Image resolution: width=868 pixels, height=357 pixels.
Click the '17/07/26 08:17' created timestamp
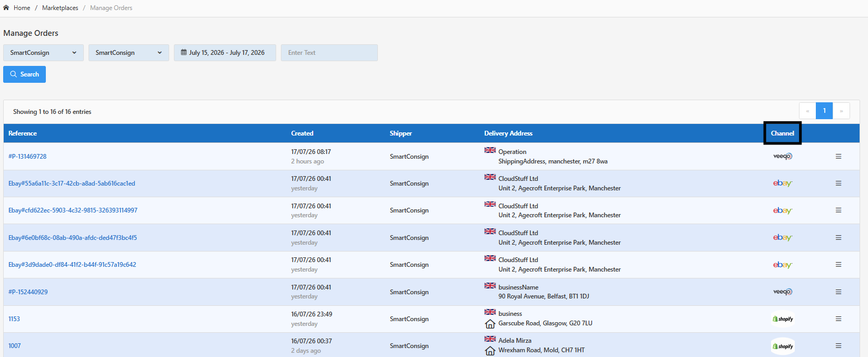tap(311, 152)
